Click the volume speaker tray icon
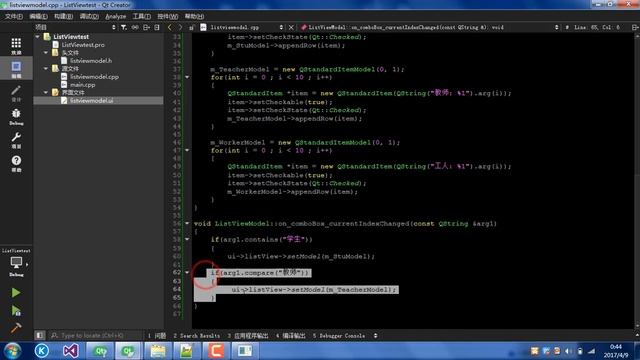This screenshot has height=360, width=640. (569, 351)
